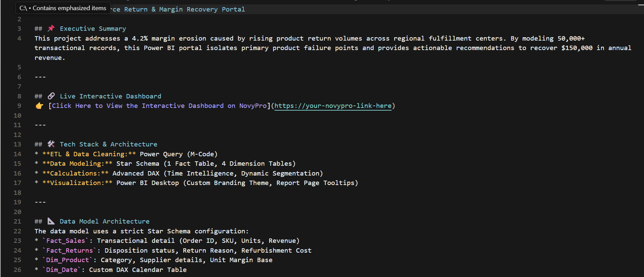Click line number 26 in the gutter
The height and width of the screenshot is (277, 644).
coord(17,270)
